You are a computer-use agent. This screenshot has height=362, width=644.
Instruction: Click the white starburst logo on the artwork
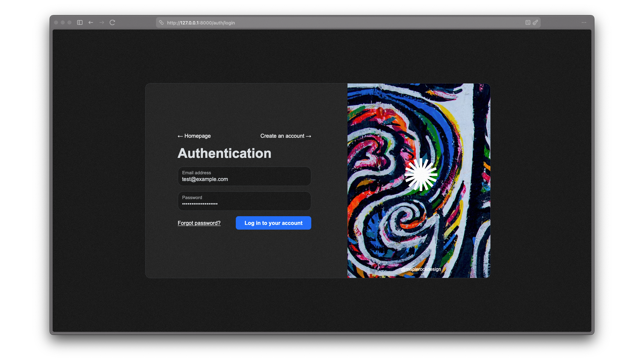[421, 175]
